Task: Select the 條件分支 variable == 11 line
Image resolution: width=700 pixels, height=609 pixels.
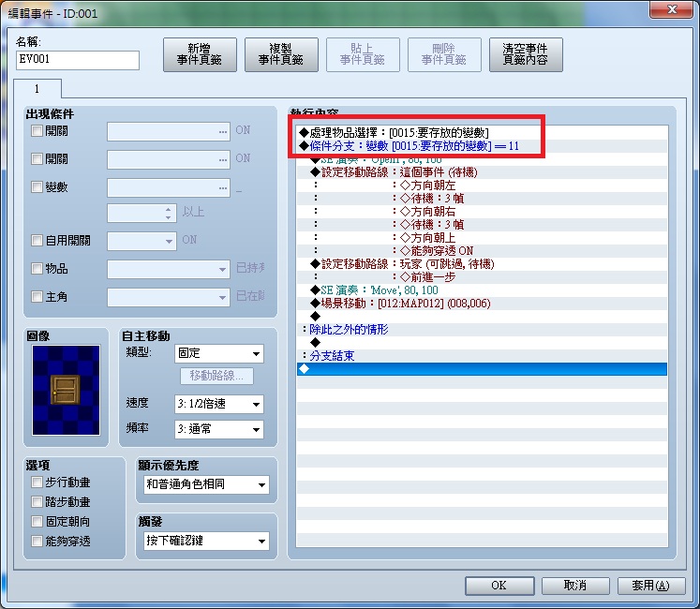Action: [483, 146]
